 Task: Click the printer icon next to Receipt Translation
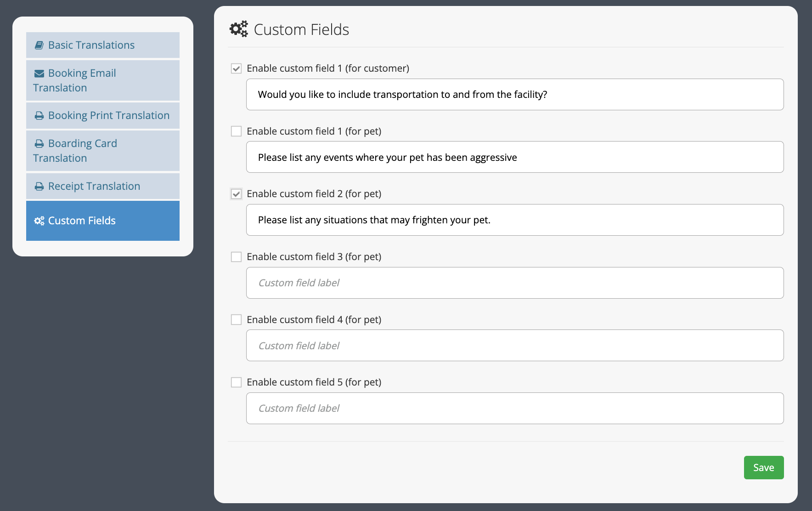coord(39,187)
